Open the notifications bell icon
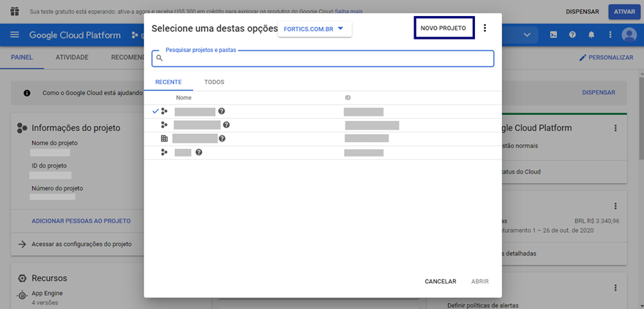This screenshot has height=309, width=644. [591, 35]
